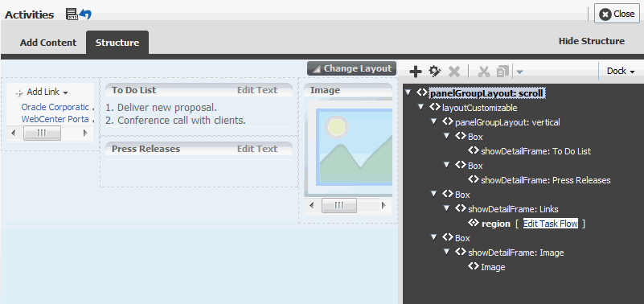
Task: Open the paste options dropdown arrow
Action: click(x=519, y=72)
